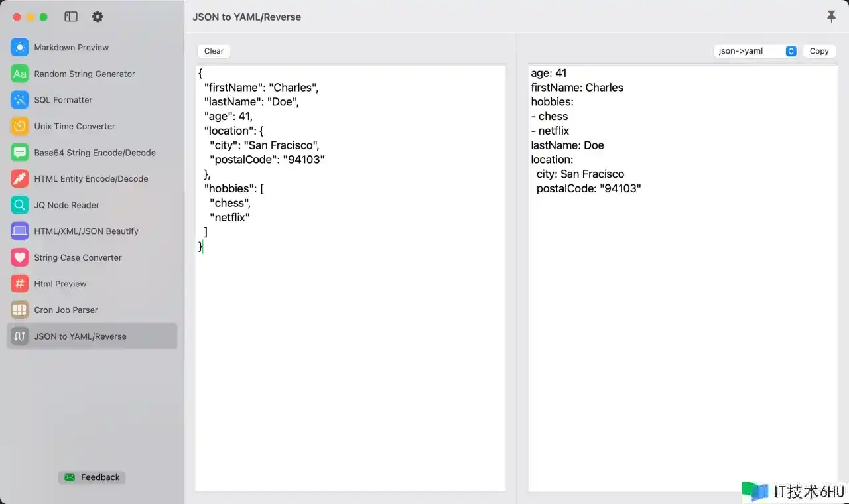This screenshot has width=849, height=504.
Task: Click the Base64 String Encode/Decode icon
Action: point(20,153)
